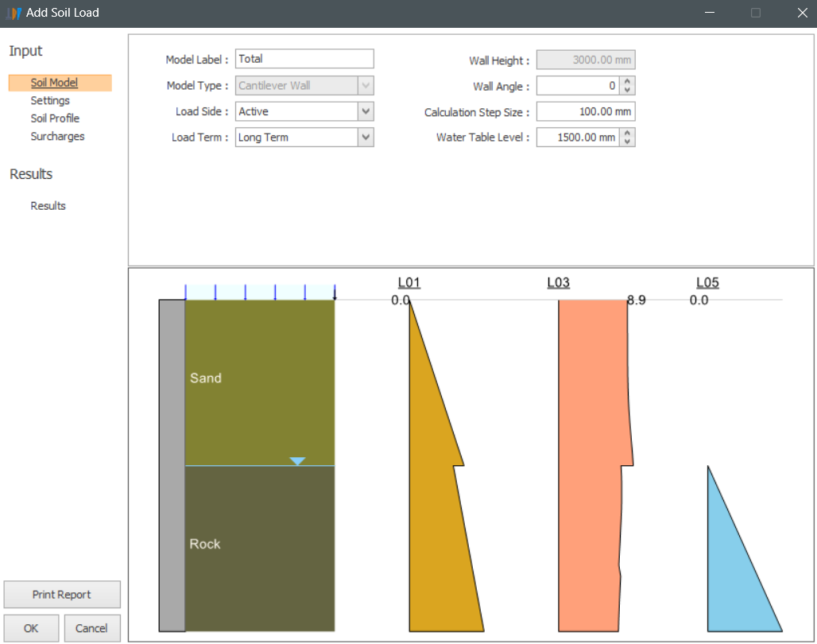View the Results page
Screen dimensions: 817x644
pyautogui.click(x=48, y=206)
